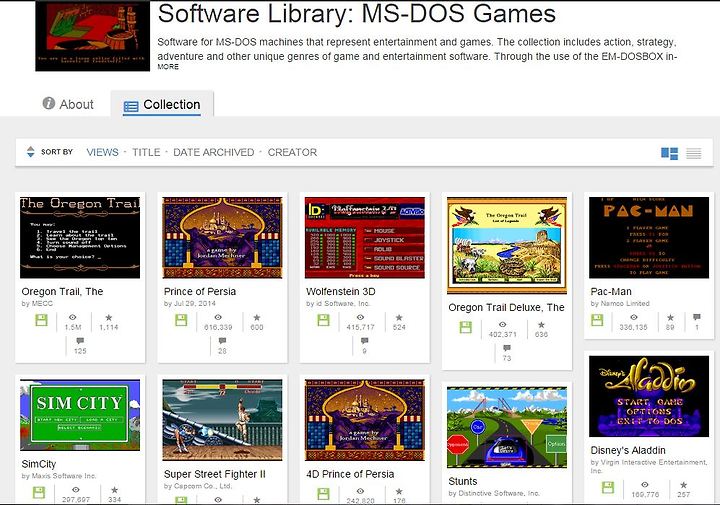The height and width of the screenshot is (505, 720).
Task: Click floppy disk icon on Disney's Aladdin card
Action: 608,488
